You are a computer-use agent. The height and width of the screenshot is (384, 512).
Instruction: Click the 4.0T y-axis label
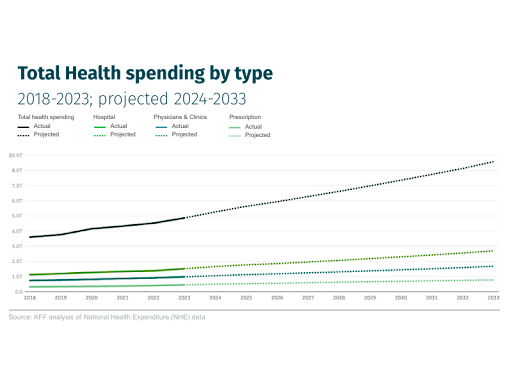click(x=17, y=231)
